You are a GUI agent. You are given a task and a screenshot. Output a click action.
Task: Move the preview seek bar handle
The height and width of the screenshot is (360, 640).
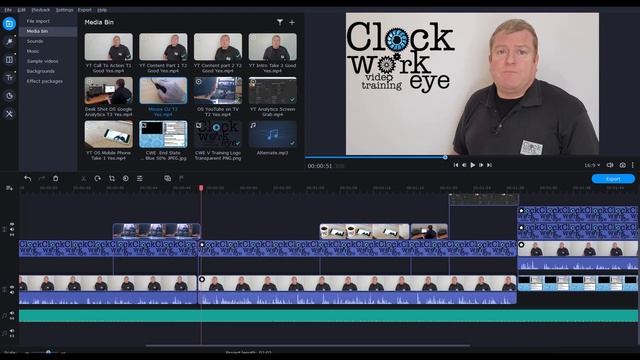[x=445, y=157]
